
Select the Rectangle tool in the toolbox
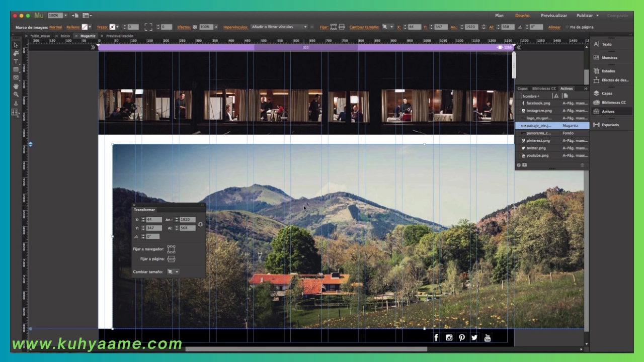coord(16,69)
